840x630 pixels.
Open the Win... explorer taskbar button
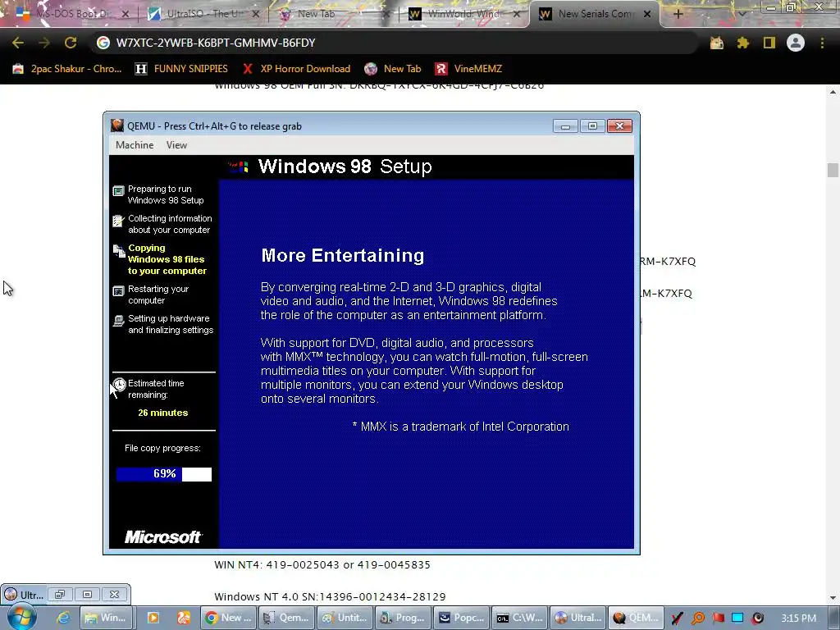tap(106, 618)
